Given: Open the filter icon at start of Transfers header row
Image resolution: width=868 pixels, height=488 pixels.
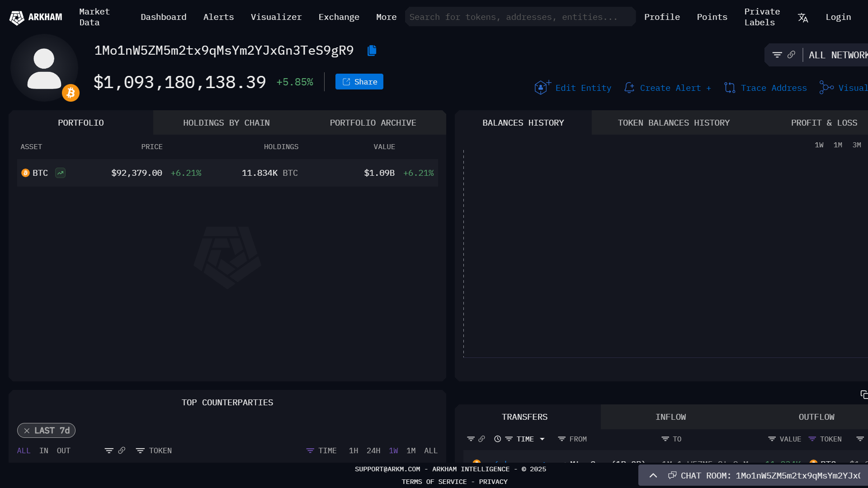Looking at the screenshot, I should click(471, 439).
